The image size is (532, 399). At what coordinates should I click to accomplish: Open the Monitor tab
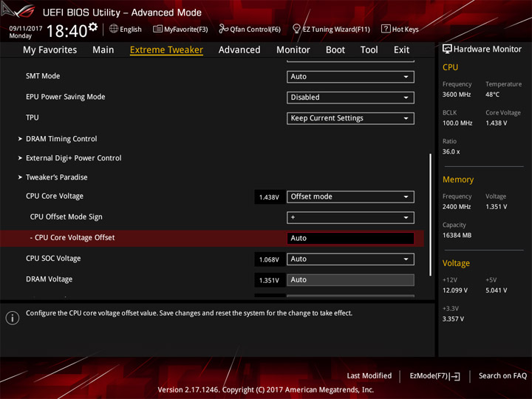[x=293, y=50]
